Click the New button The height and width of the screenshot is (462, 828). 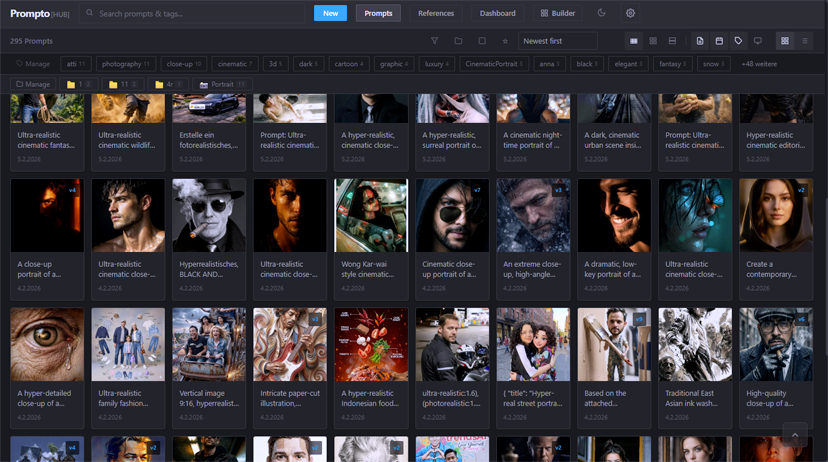pyautogui.click(x=330, y=13)
